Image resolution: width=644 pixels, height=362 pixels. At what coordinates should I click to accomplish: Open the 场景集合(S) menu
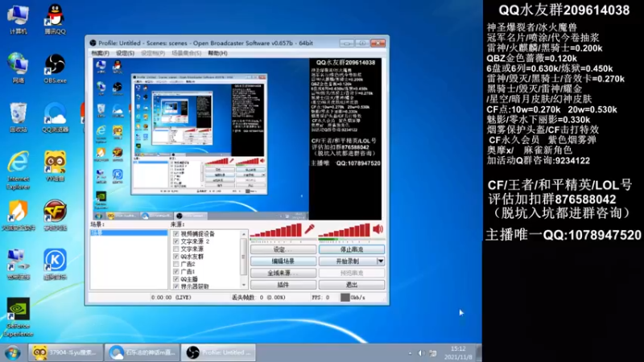(x=187, y=53)
